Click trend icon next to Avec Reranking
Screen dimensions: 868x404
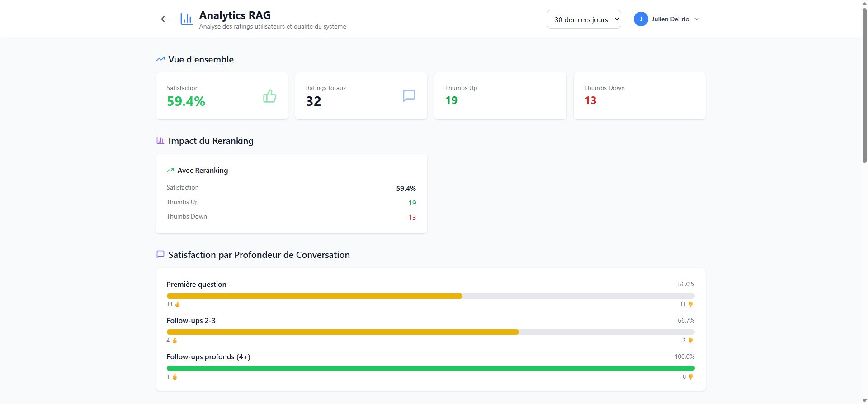[170, 170]
